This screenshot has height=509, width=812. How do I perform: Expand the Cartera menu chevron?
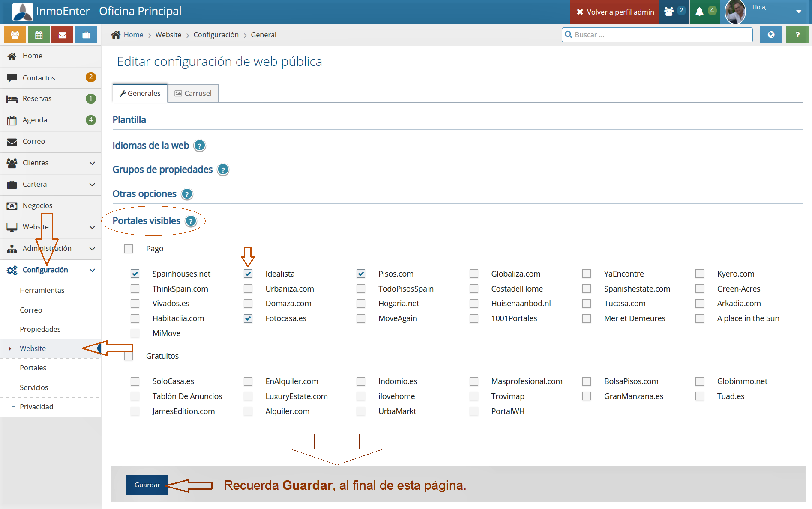pos(92,185)
